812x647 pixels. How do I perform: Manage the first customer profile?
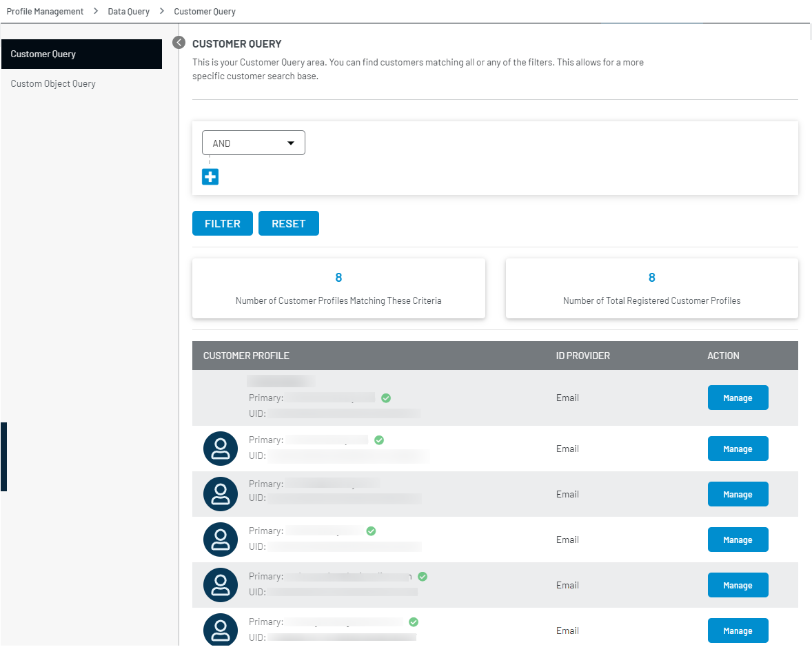coord(738,398)
